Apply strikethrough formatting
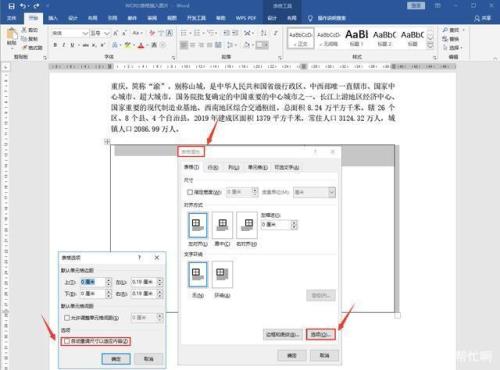The image size is (500, 370). pyautogui.click(x=86, y=45)
